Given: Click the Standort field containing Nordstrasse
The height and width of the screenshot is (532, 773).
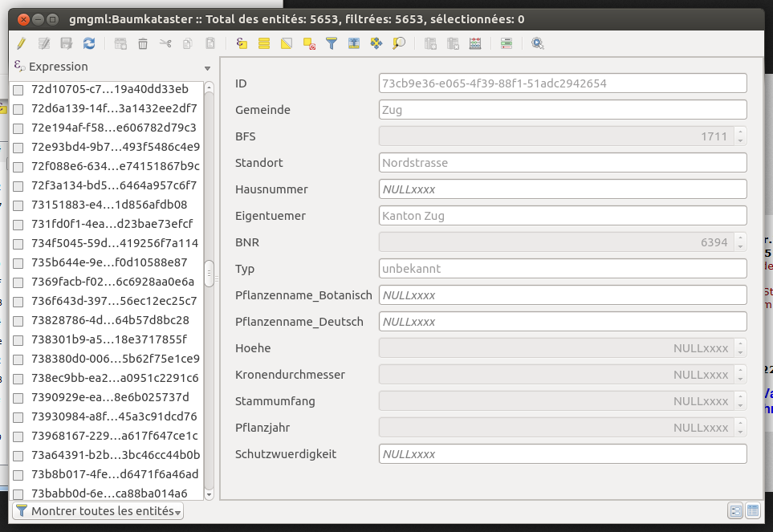Looking at the screenshot, I should coord(562,163).
